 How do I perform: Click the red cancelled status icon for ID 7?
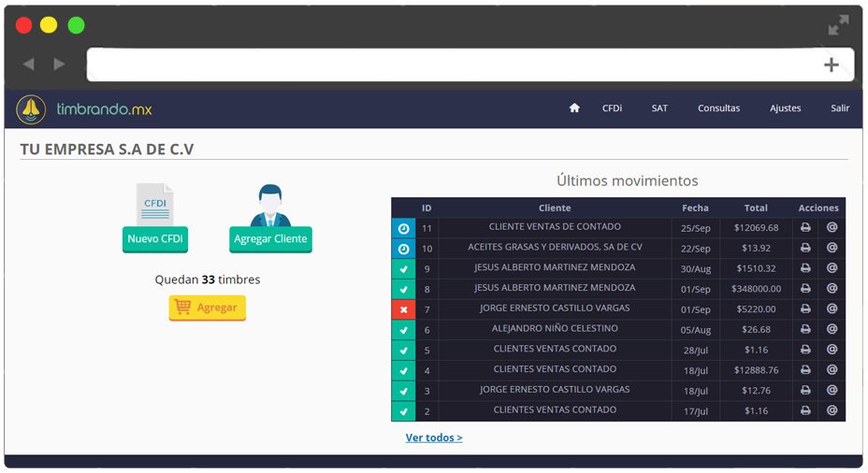403,309
